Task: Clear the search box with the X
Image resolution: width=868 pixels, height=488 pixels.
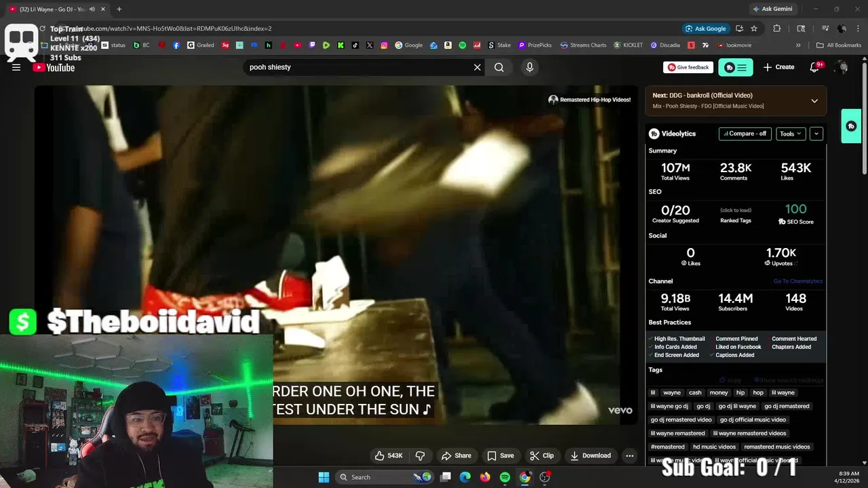Action: [x=477, y=67]
